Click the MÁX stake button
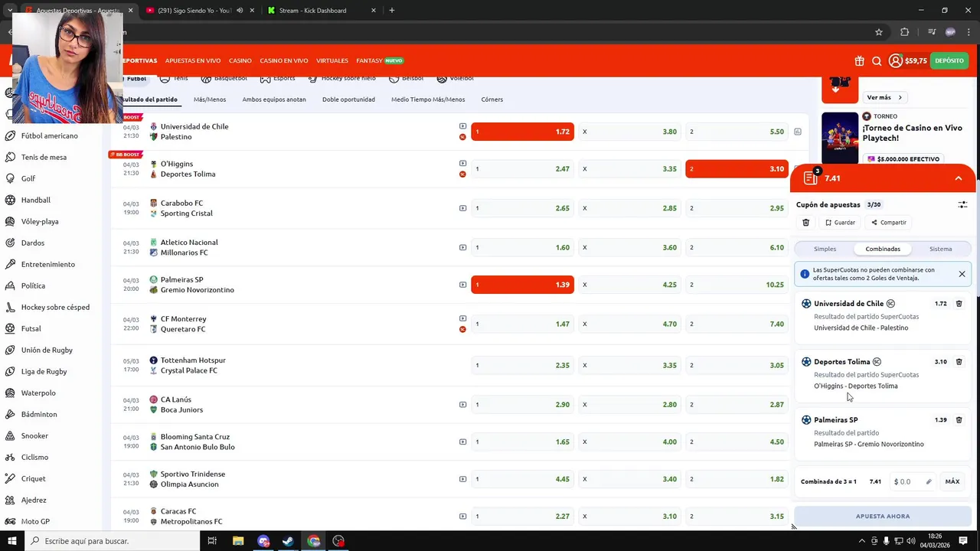 (952, 482)
